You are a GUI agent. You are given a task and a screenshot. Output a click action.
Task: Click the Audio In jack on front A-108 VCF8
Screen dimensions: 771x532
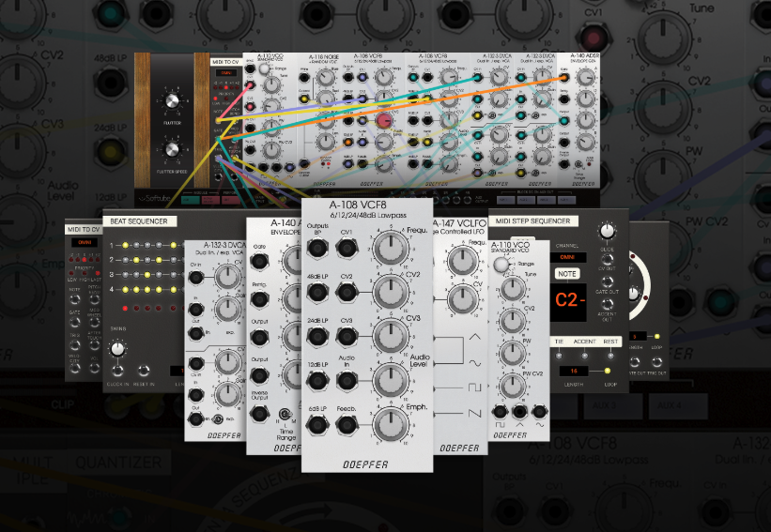coord(347,380)
